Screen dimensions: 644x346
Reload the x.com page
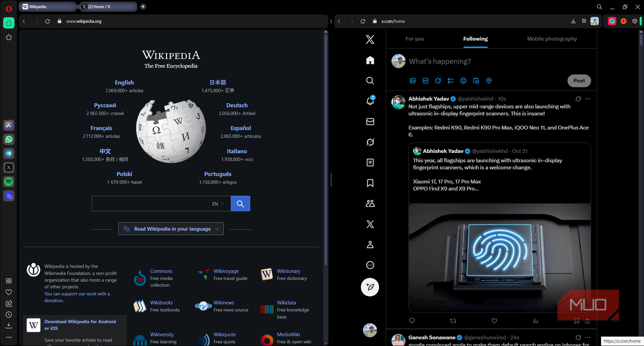(363, 21)
